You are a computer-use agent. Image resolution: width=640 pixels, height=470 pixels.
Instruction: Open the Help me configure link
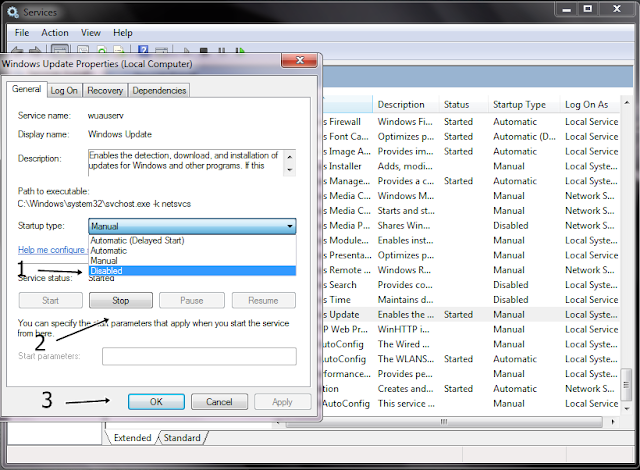[x=53, y=250]
